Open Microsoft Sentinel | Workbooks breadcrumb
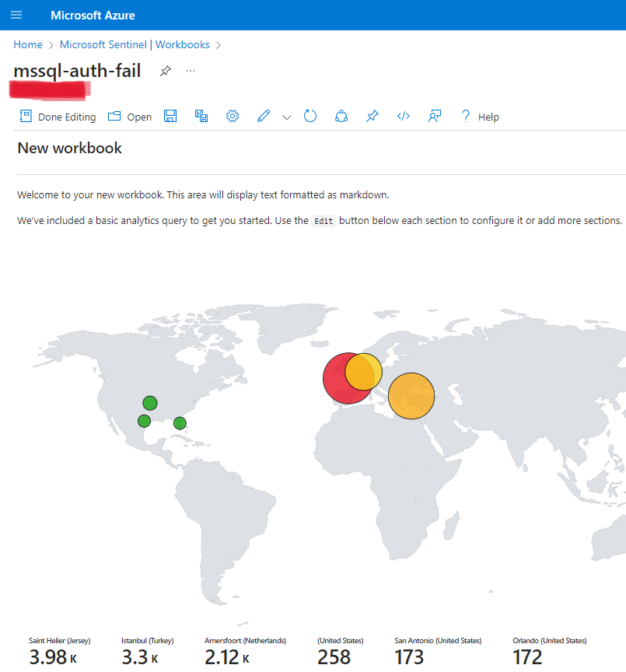The height and width of the screenshot is (672, 626). [135, 44]
